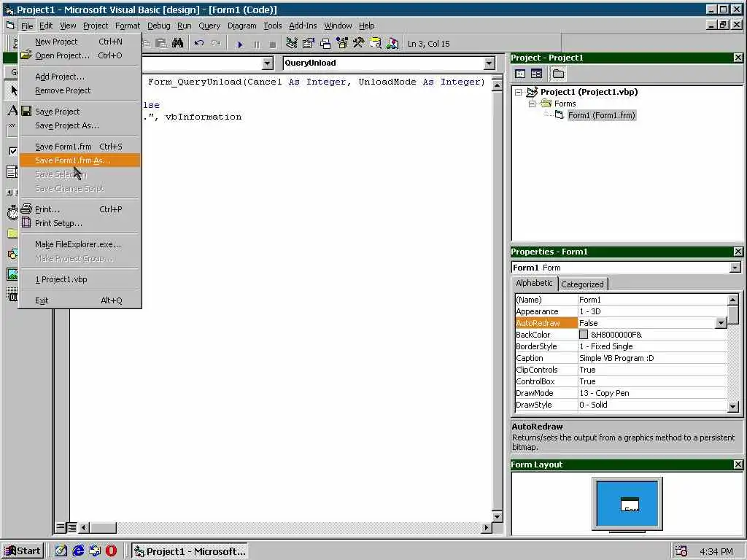The width and height of the screenshot is (747, 560).
Task: Open the object list dropdown in code window
Action: (x=268, y=63)
